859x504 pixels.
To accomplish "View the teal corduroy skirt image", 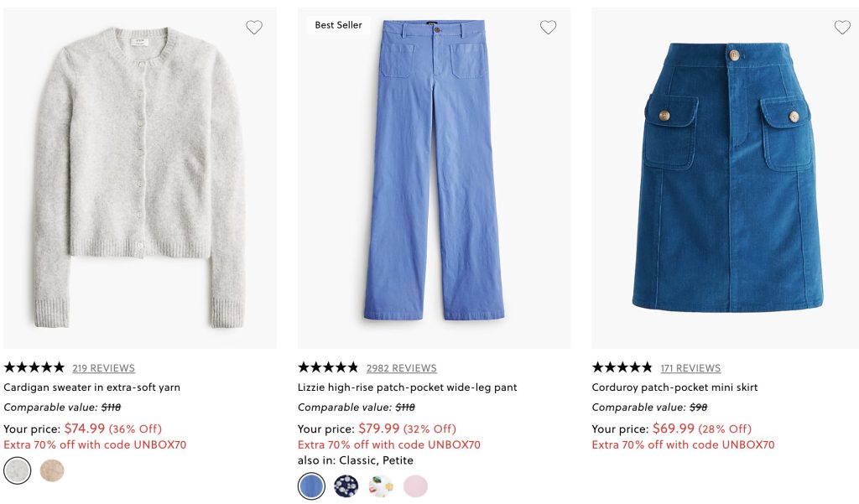I will (727, 178).
